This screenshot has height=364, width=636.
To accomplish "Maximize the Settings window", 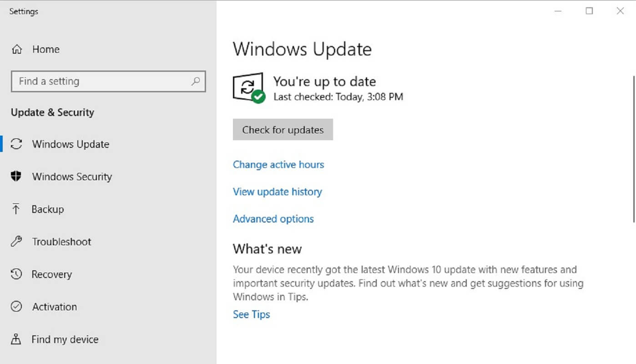I will tap(589, 11).
